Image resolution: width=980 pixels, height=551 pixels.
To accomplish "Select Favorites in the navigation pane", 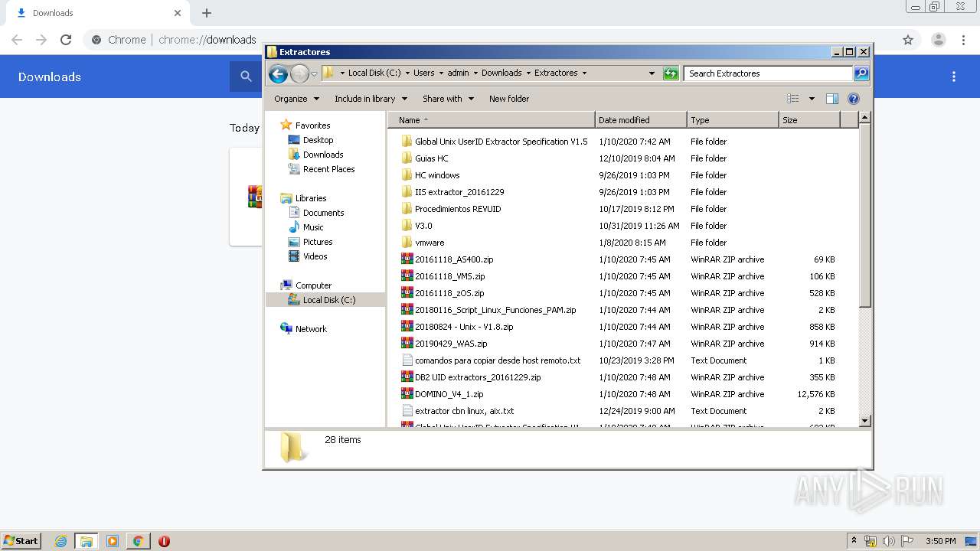I will click(x=312, y=126).
